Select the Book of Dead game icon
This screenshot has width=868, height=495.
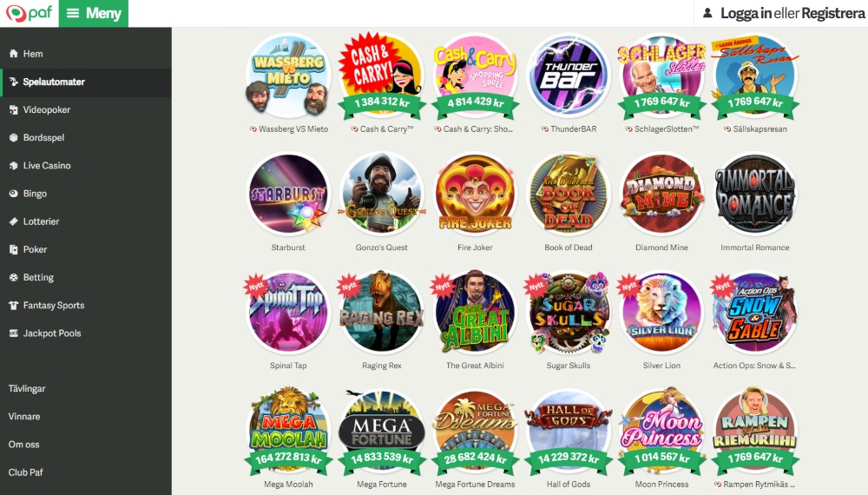[x=569, y=195]
